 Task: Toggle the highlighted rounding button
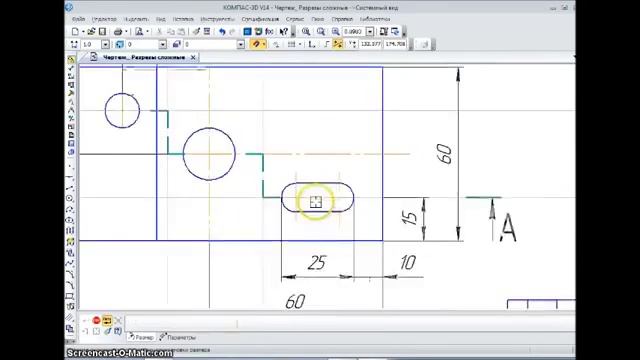tap(338, 44)
